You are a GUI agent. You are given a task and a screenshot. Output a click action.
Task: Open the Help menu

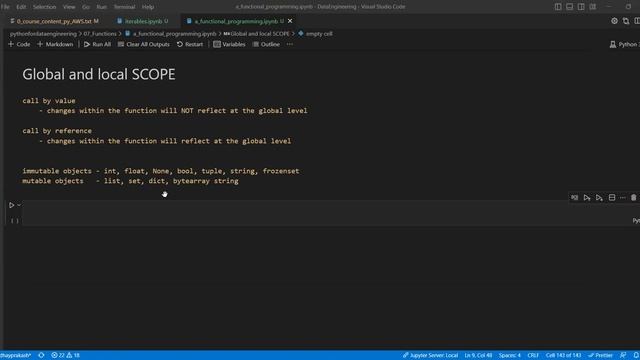pos(148,7)
